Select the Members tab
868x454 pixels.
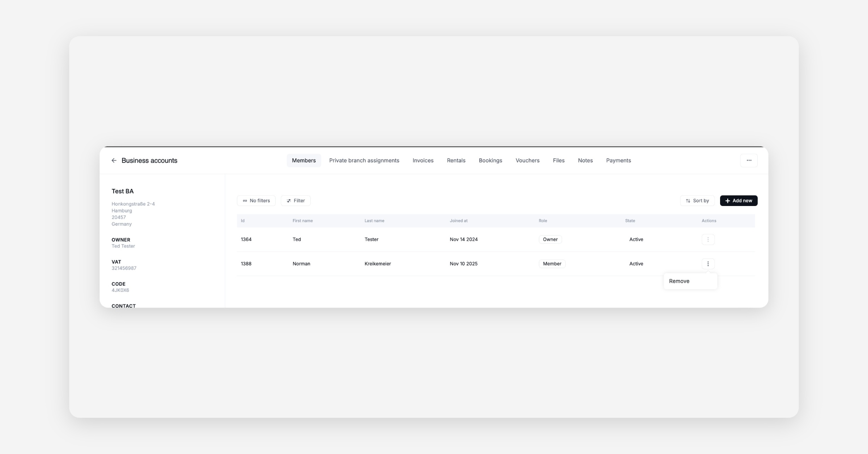click(x=303, y=160)
